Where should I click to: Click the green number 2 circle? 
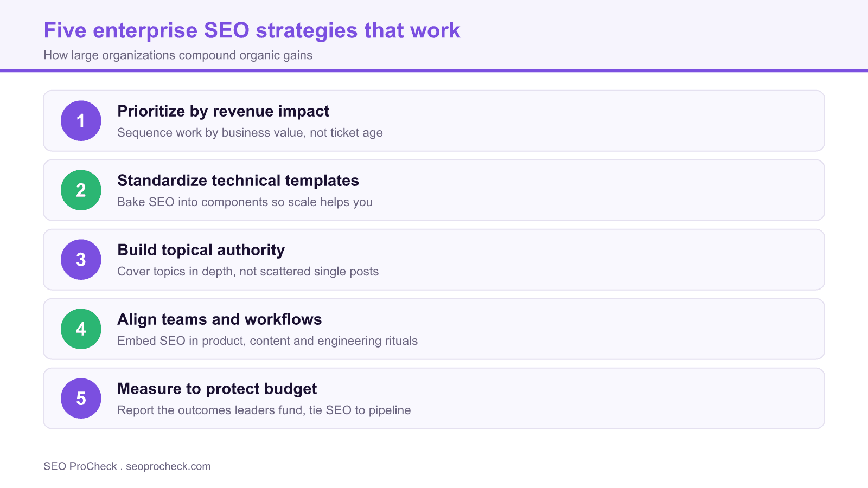coord(81,190)
